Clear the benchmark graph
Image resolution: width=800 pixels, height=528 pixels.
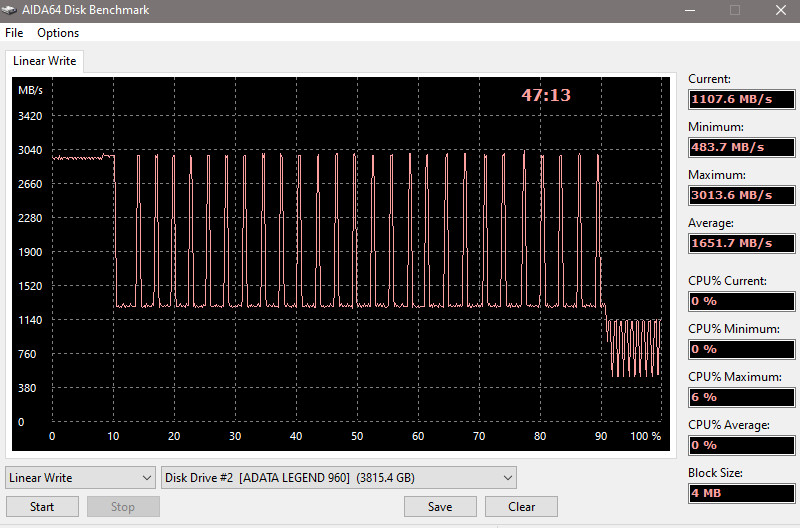click(x=521, y=507)
